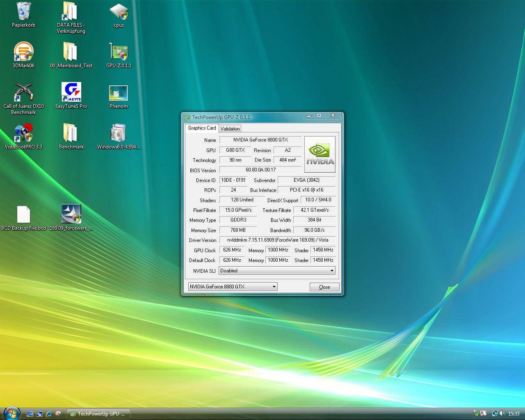
Task: Click the Die Size value 484 mm²
Action: (288, 160)
